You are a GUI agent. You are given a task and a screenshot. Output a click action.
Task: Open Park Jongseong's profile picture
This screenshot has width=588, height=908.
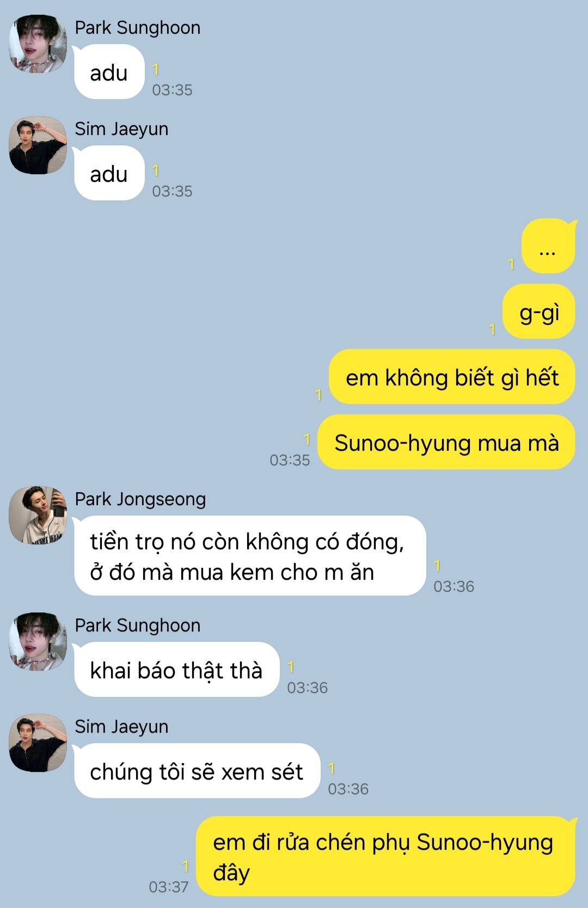(x=38, y=515)
